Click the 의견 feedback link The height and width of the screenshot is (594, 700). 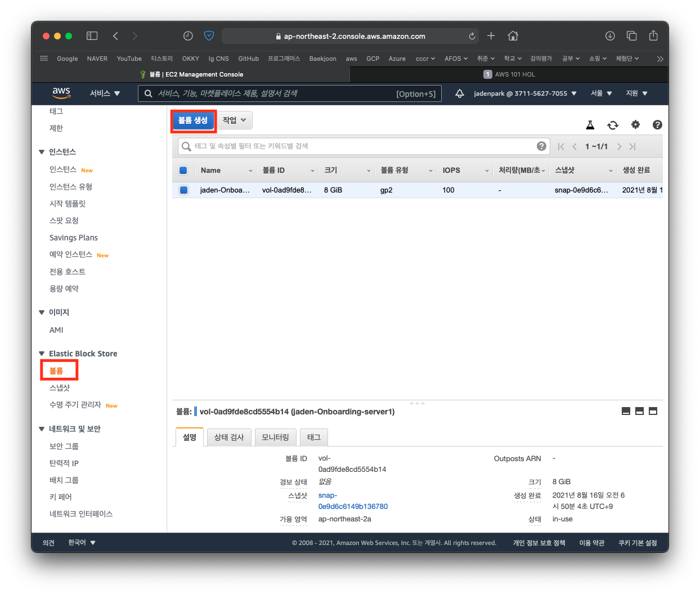pyautogui.click(x=48, y=543)
